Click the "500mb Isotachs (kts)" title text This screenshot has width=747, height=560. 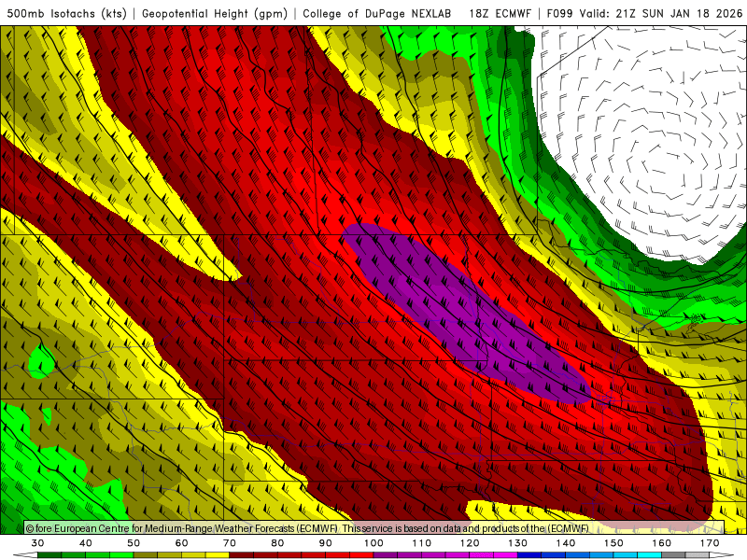66,13
